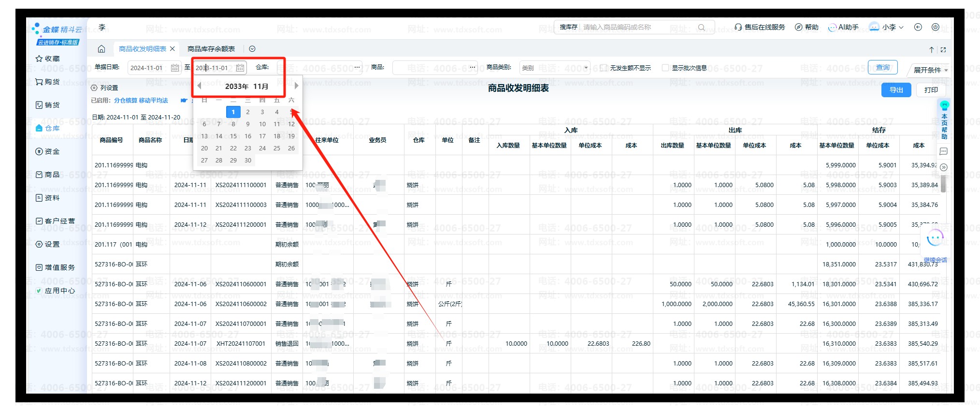This screenshot has height=411, width=980.
Task: Expand the 商品类别 category dropdown
Action: 586,68
